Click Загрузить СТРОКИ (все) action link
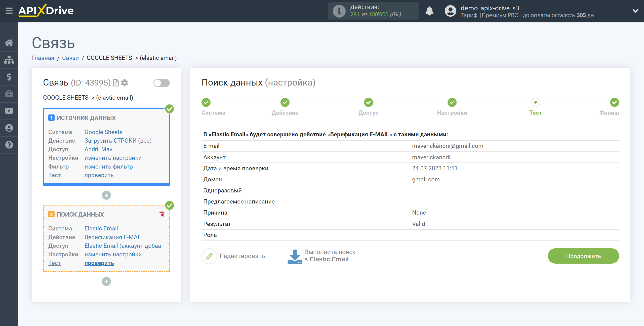Viewport: 644px width, 326px height. [118, 141]
